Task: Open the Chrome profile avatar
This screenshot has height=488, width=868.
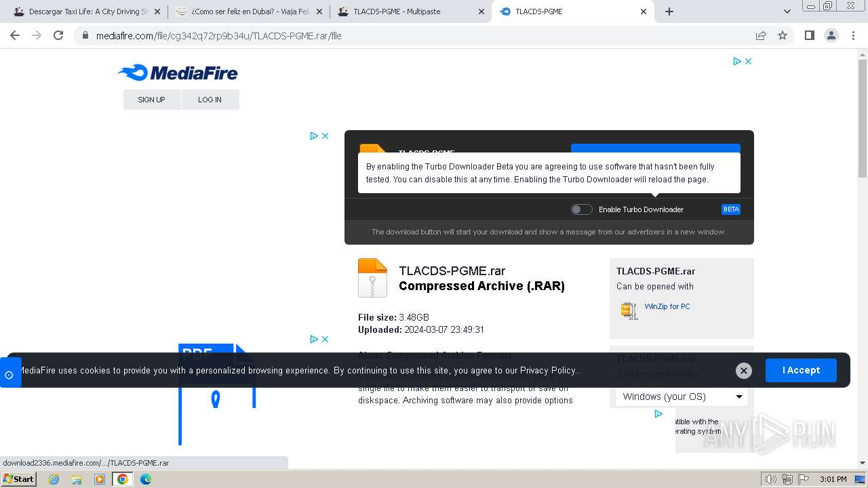Action: coord(831,35)
